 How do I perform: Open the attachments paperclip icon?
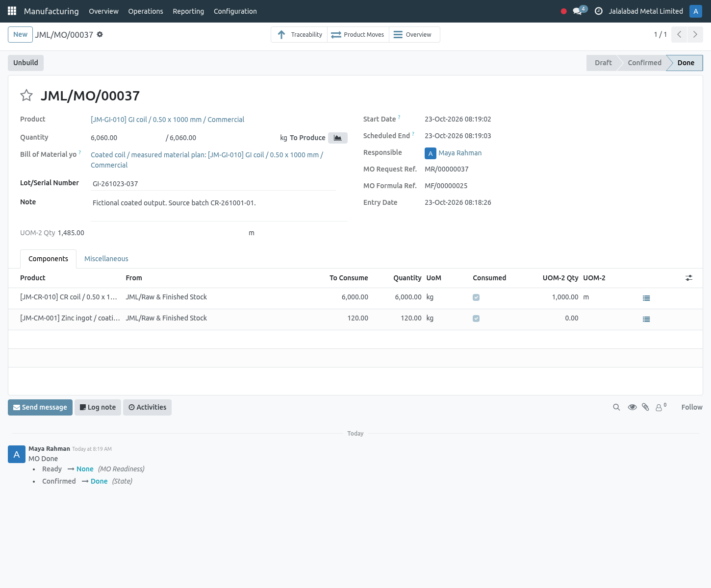646,407
